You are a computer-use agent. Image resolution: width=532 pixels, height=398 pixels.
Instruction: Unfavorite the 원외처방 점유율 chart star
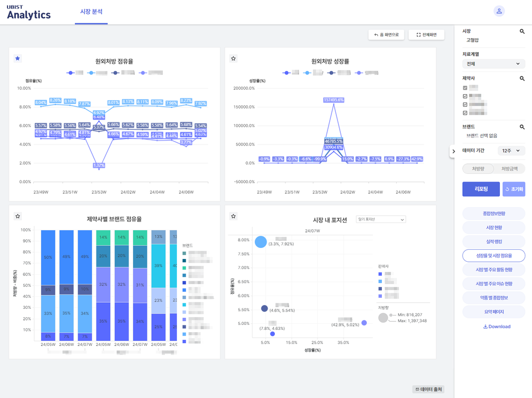point(17,58)
